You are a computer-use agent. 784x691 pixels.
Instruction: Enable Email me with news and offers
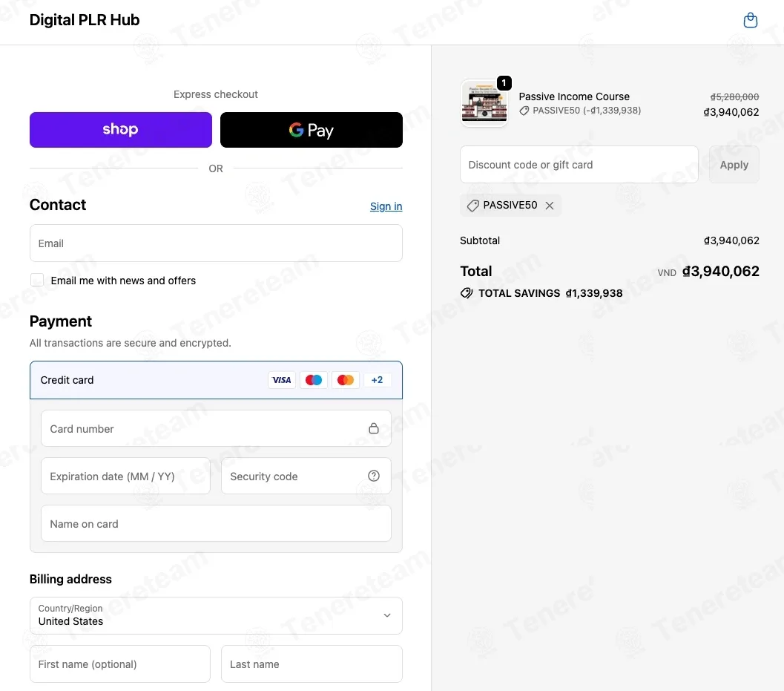click(x=37, y=280)
